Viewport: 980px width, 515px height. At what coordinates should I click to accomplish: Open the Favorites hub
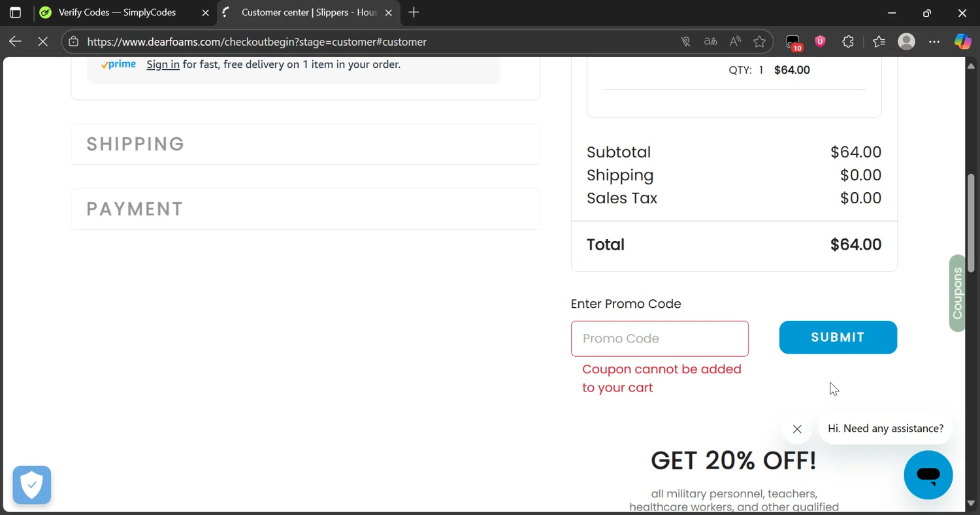(879, 42)
